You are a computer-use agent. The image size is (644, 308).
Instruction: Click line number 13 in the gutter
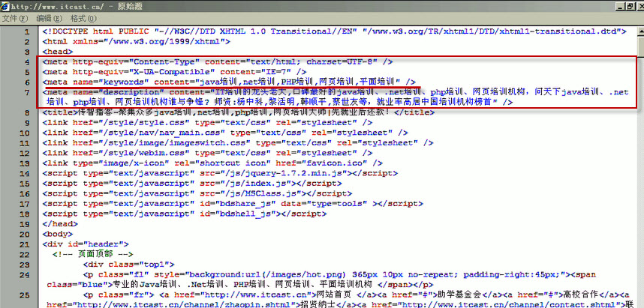[x=25, y=163]
